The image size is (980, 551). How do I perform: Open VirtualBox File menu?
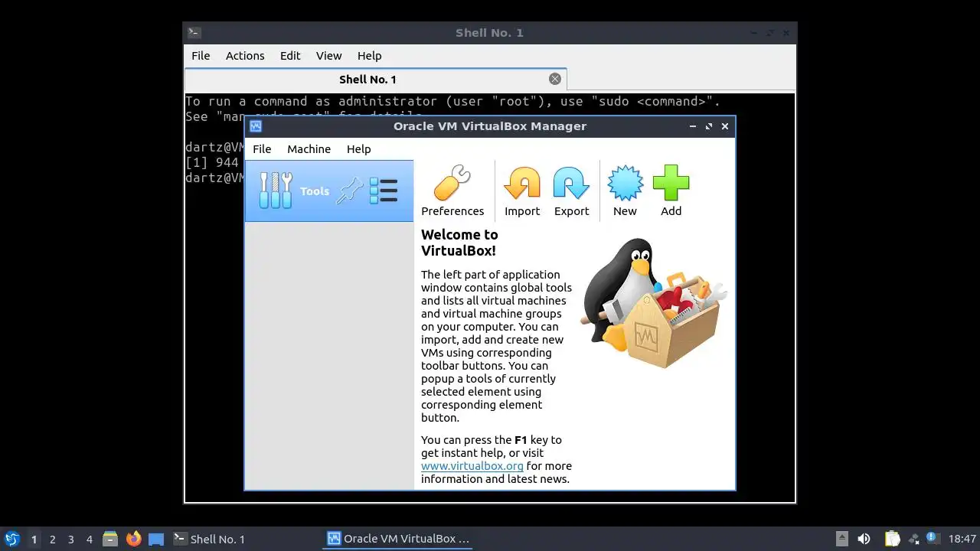click(262, 149)
